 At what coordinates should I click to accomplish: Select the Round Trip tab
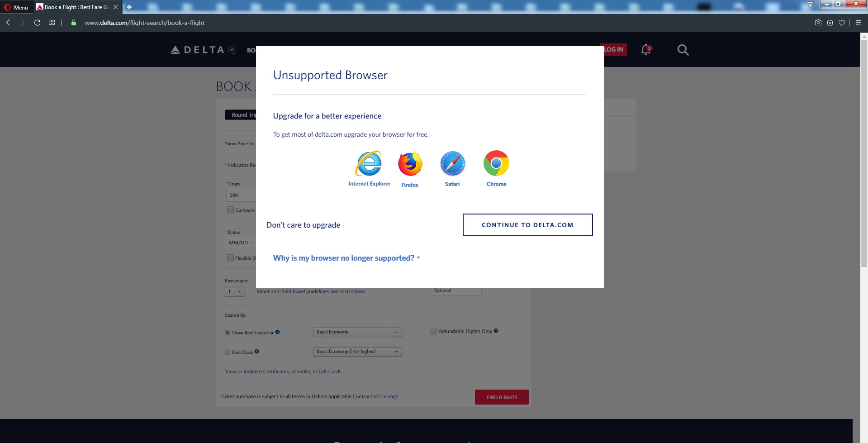coord(241,115)
